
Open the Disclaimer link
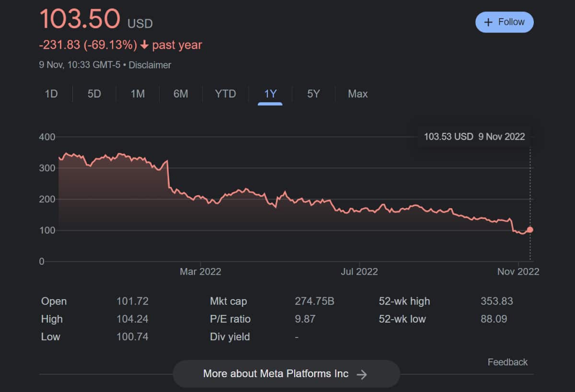[x=150, y=65]
